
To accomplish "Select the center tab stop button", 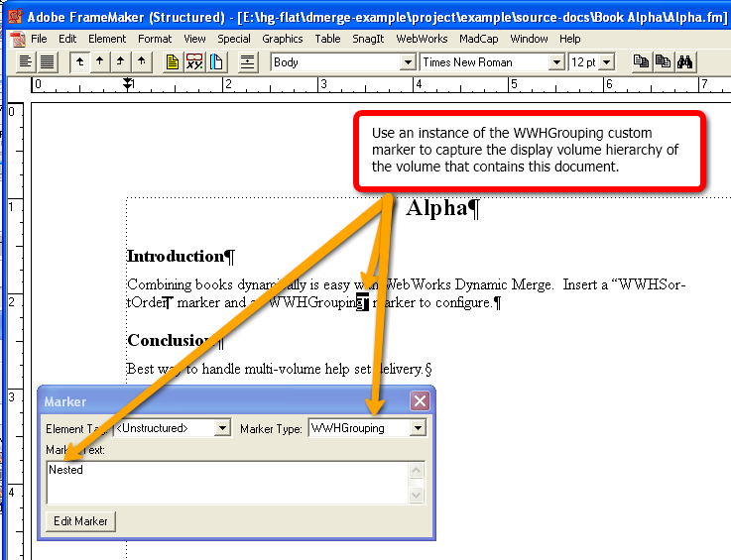I will point(100,62).
